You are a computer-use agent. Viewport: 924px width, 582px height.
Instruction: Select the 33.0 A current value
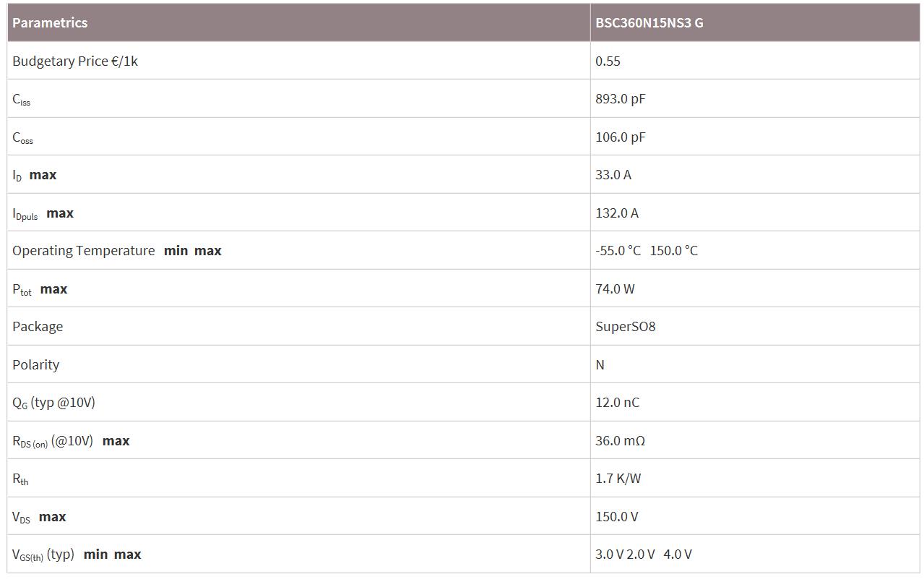(613, 175)
